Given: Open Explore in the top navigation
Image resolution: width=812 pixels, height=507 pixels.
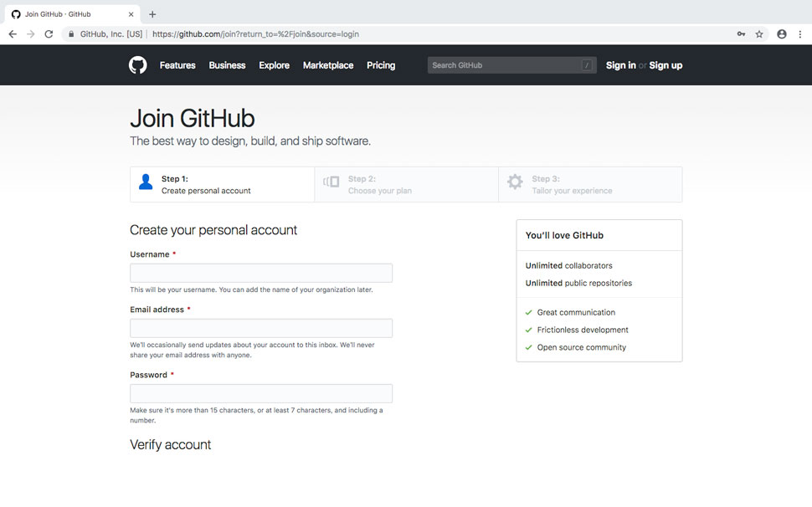Looking at the screenshot, I should (x=275, y=65).
